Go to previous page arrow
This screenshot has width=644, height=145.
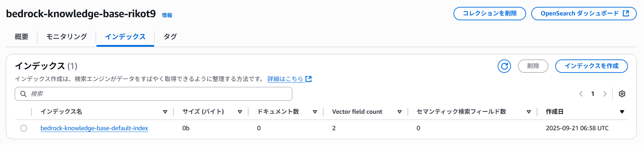[581, 94]
